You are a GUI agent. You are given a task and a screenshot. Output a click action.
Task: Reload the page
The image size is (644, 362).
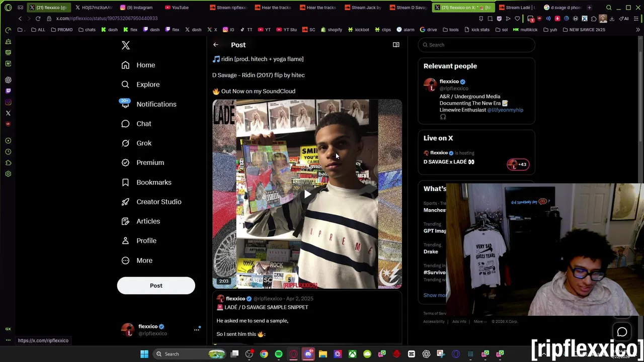tap(38, 19)
